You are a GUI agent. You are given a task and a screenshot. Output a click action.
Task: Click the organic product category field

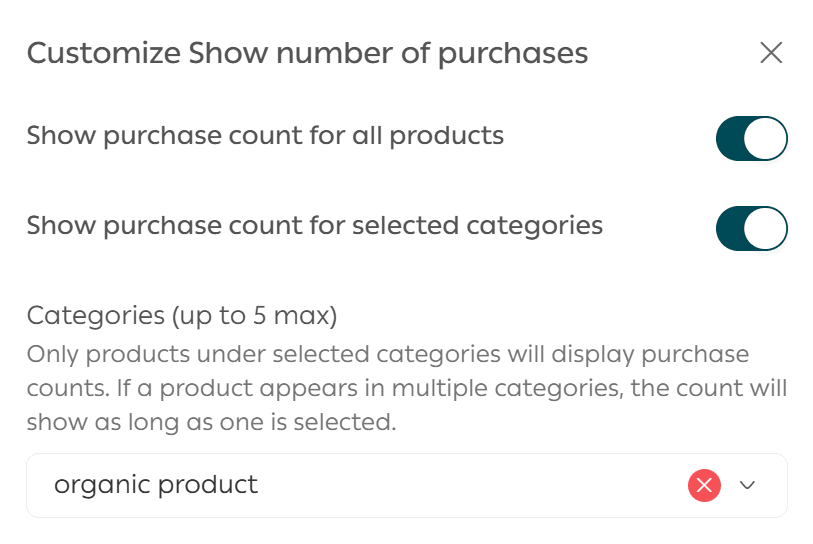[350, 486]
